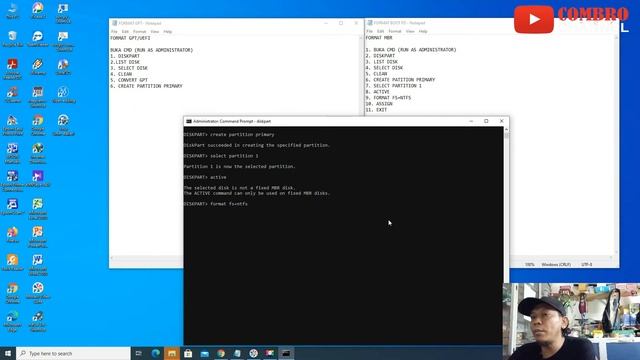Click '6. CREATE PARTITION PRIMARY' in GPT Notepad
640x360 pixels.
(146, 86)
